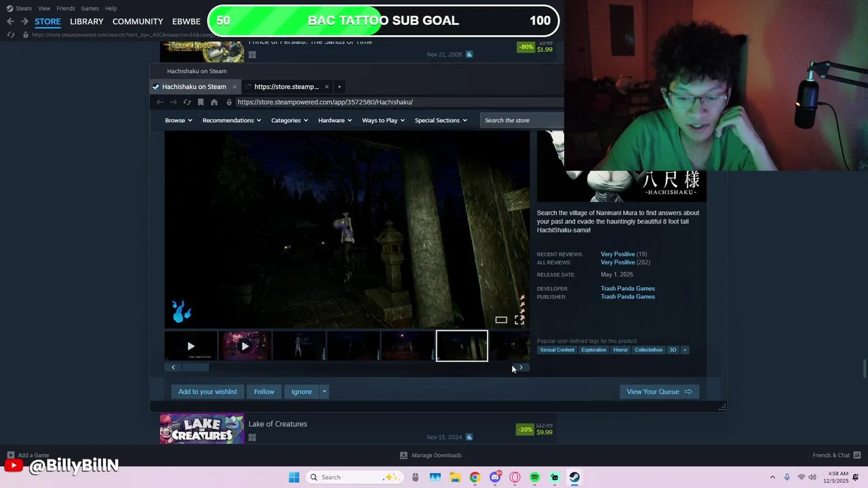The width and height of the screenshot is (868, 488).
Task: Open the COMMUNITY tab in Steam
Action: [138, 22]
